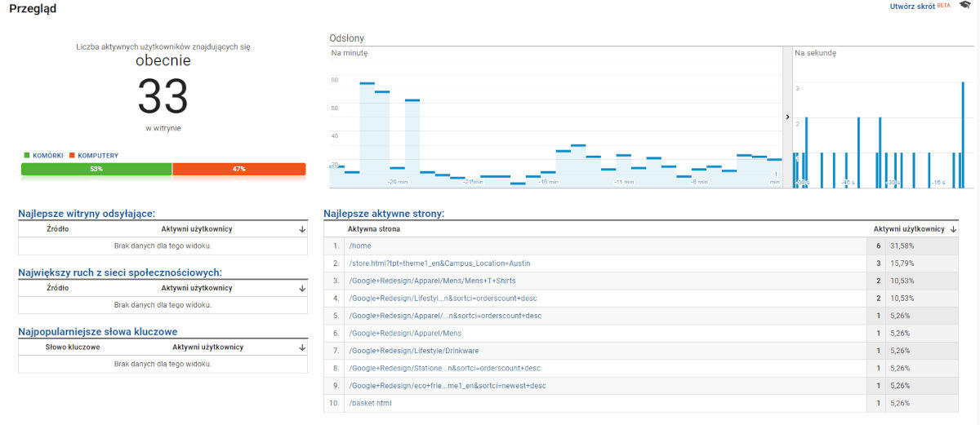Open the /Google+Redesign/Lifestyl… orderscount page link

(445, 299)
